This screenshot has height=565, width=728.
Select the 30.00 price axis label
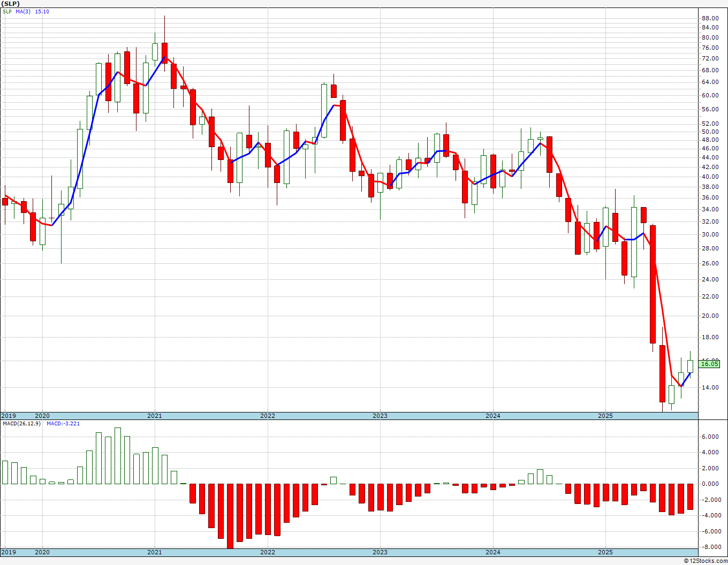[x=710, y=234]
